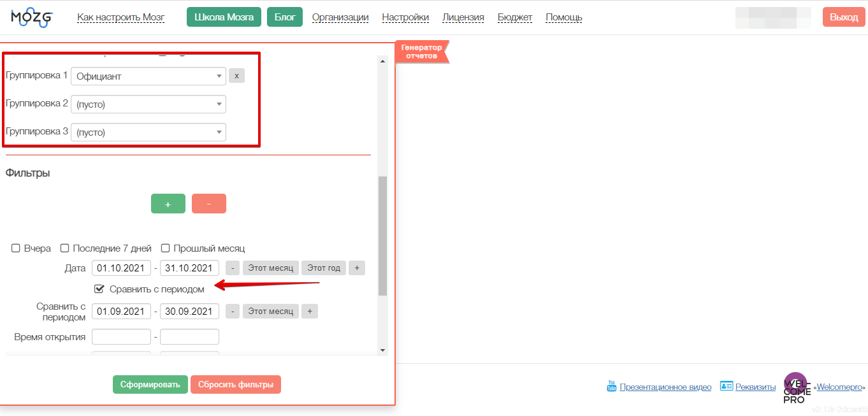The image size is (868, 416).
Task: Click the Welcomepro round logo
Action: point(795,387)
